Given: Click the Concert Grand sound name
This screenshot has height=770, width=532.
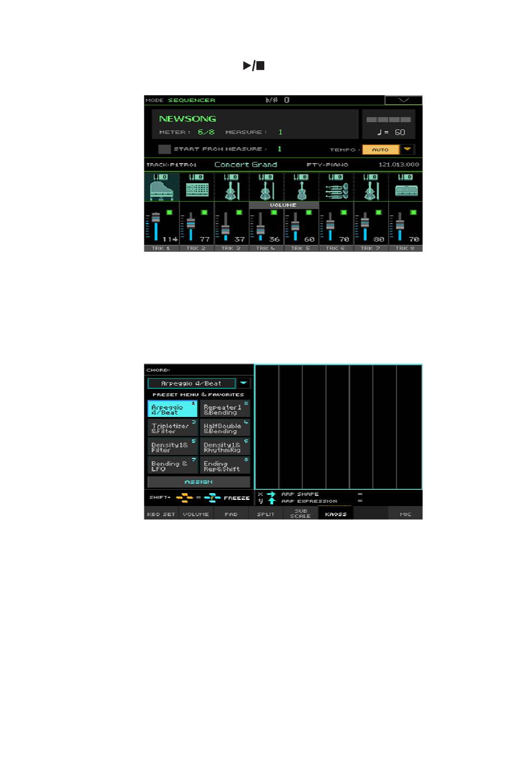Looking at the screenshot, I should tap(246, 165).
